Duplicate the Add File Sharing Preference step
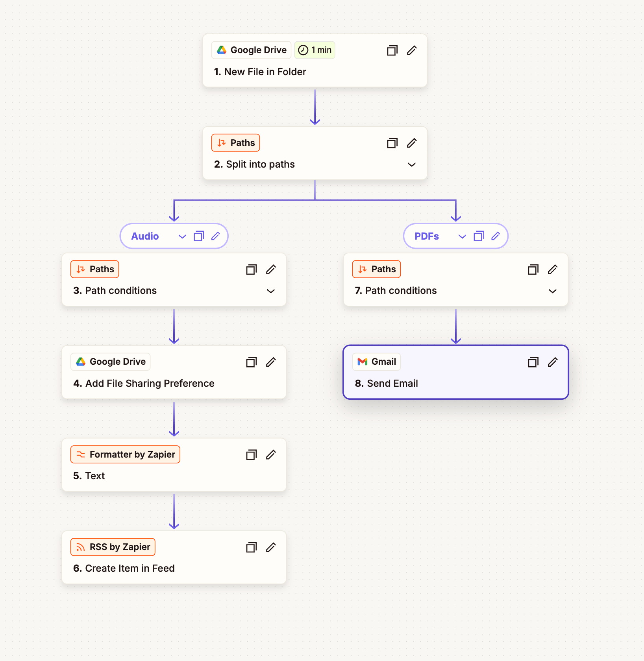This screenshot has height=661, width=644. point(251,362)
